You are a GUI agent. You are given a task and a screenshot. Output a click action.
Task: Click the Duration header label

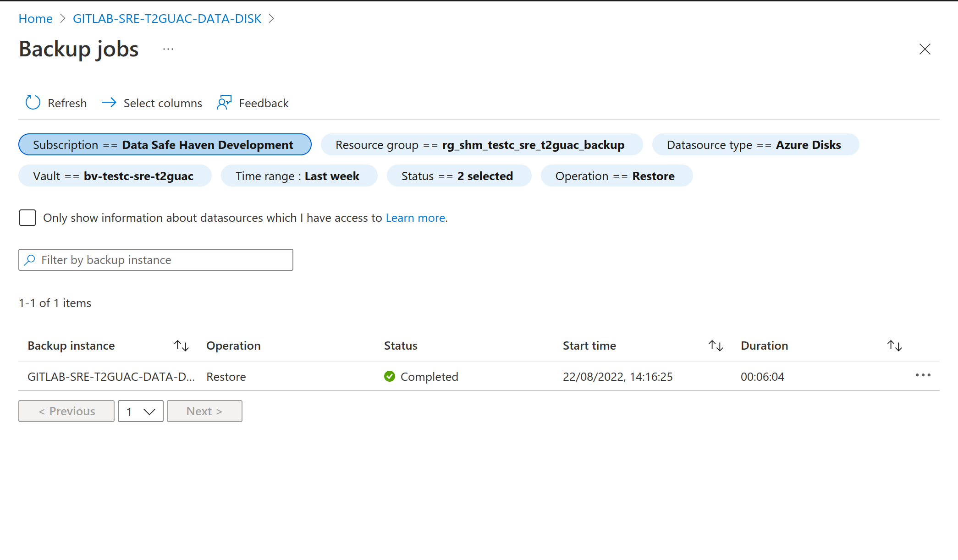(765, 346)
